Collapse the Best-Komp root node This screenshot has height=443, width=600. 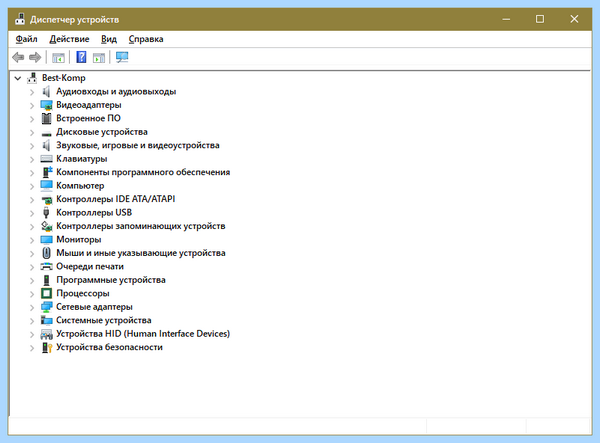point(18,78)
